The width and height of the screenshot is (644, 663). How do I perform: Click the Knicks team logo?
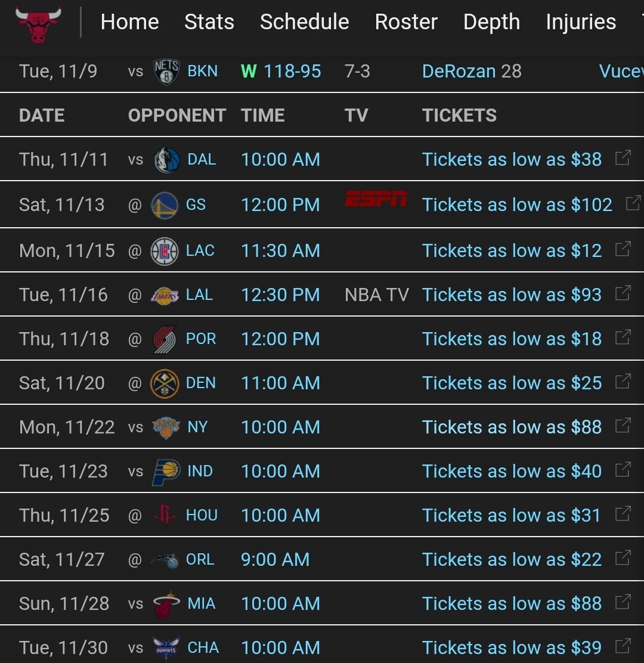tap(166, 427)
